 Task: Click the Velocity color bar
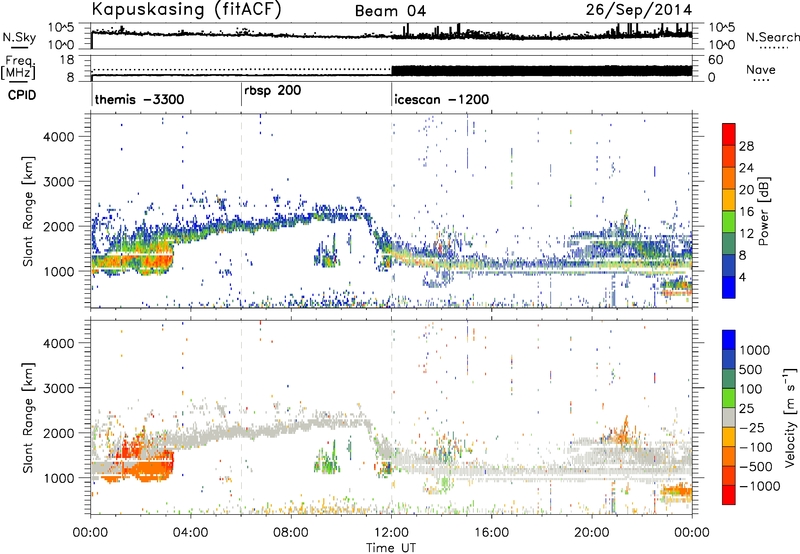click(x=729, y=417)
